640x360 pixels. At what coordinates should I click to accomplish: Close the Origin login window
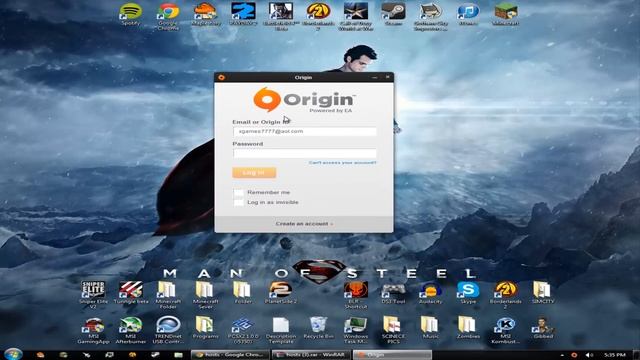pyautogui.click(x=387, y=77)
